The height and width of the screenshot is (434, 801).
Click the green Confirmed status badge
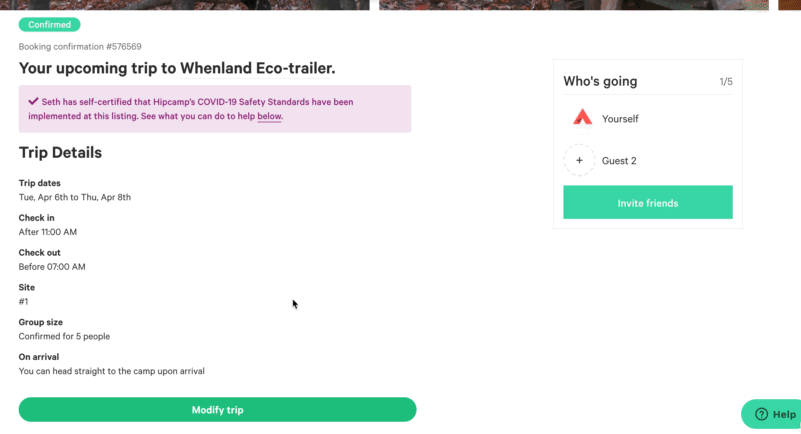tap(49, 24)
